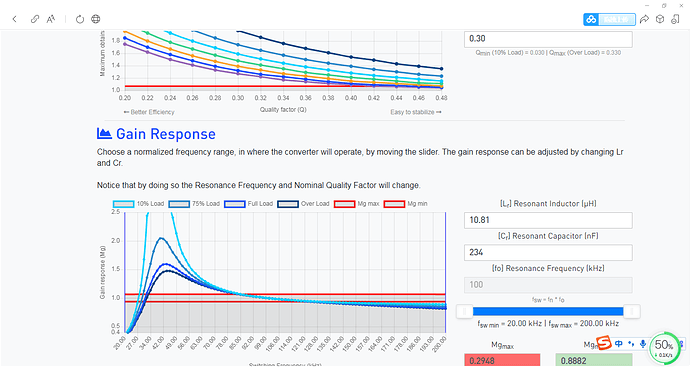Image resolution: width=690 pixels, height=367 pixels.
Task: Click the quality factor field showing 0.30
Action: pos(548,39)
